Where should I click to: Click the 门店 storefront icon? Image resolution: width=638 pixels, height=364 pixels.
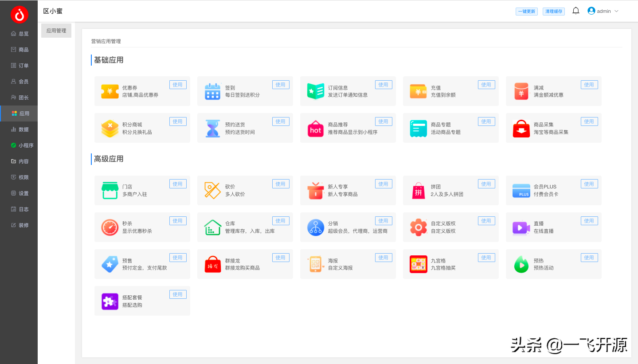(x=110, y=190)
